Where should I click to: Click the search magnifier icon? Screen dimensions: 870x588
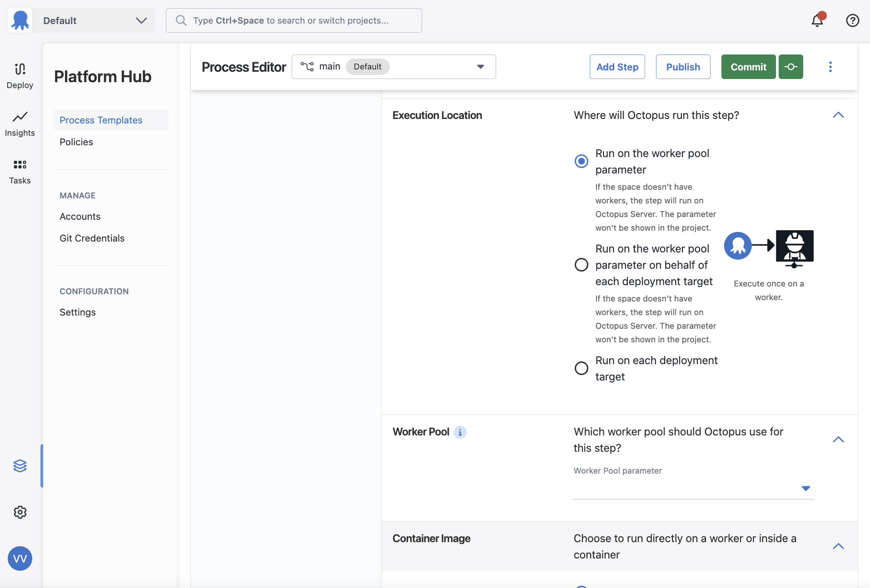181,20
